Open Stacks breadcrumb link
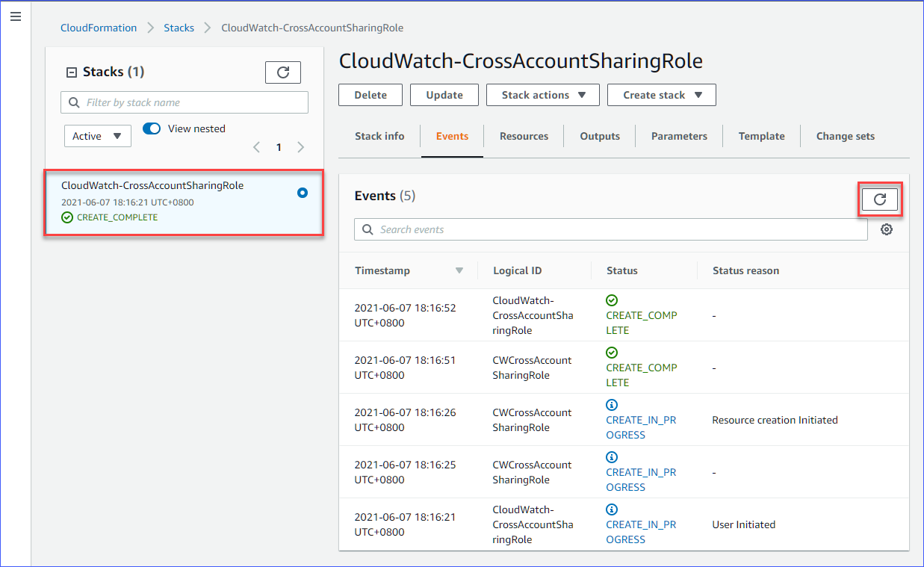 [179, 28]
